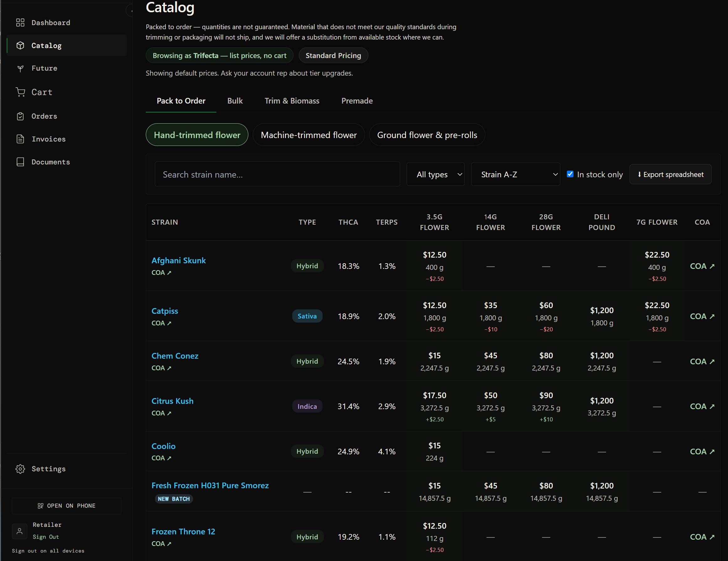Open Fresh Frozen H031 Pure Smorez link
The width and height of the screenshot is (728, 561).
[x=210, y=485]
